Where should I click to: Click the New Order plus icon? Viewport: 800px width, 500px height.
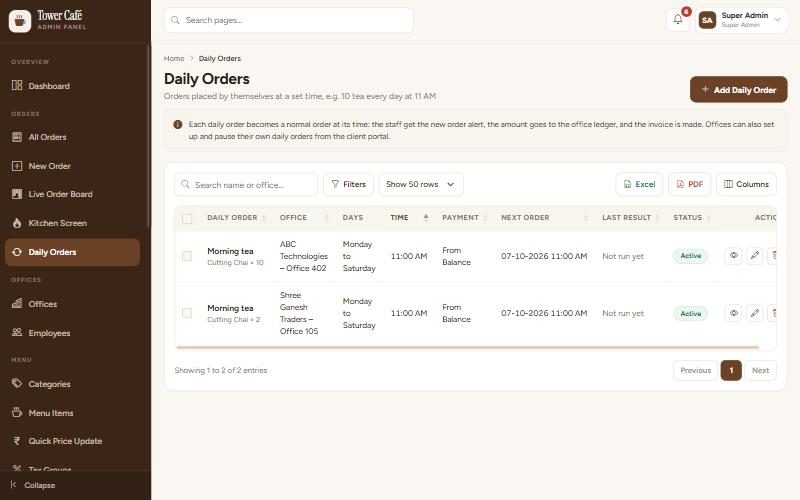coord(17,166)
